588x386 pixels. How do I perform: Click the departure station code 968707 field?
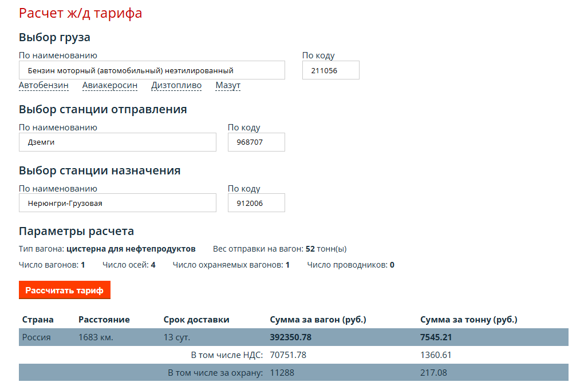[x=256, y=142]
